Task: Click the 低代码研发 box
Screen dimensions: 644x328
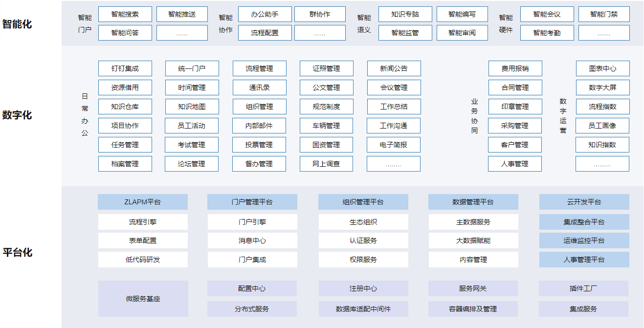Action: (142, 260)
